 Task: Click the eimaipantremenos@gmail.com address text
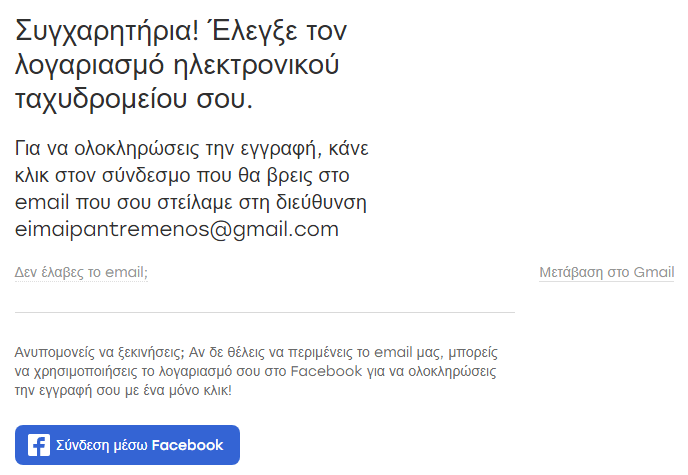(177, 230)
